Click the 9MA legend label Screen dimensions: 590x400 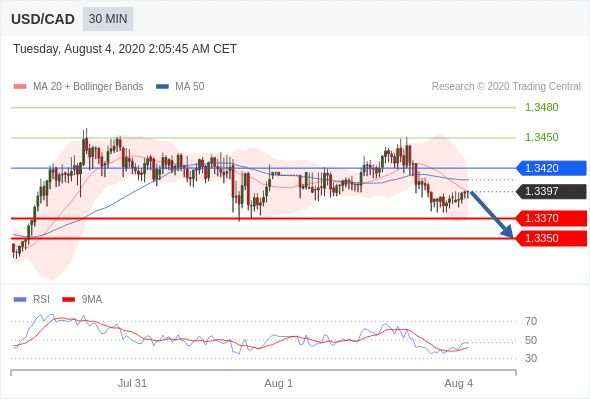92,300
